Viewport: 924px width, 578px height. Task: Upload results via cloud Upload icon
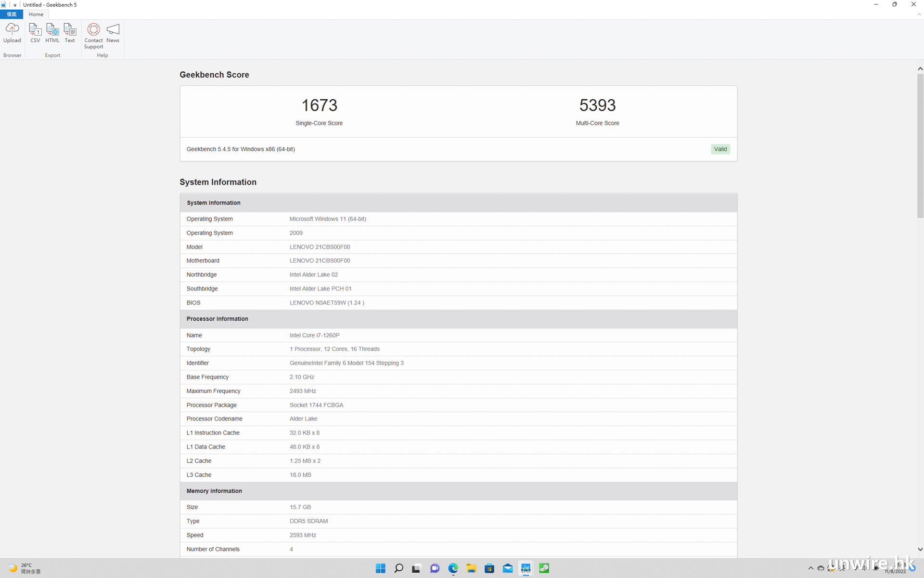[x=12, y=33]
